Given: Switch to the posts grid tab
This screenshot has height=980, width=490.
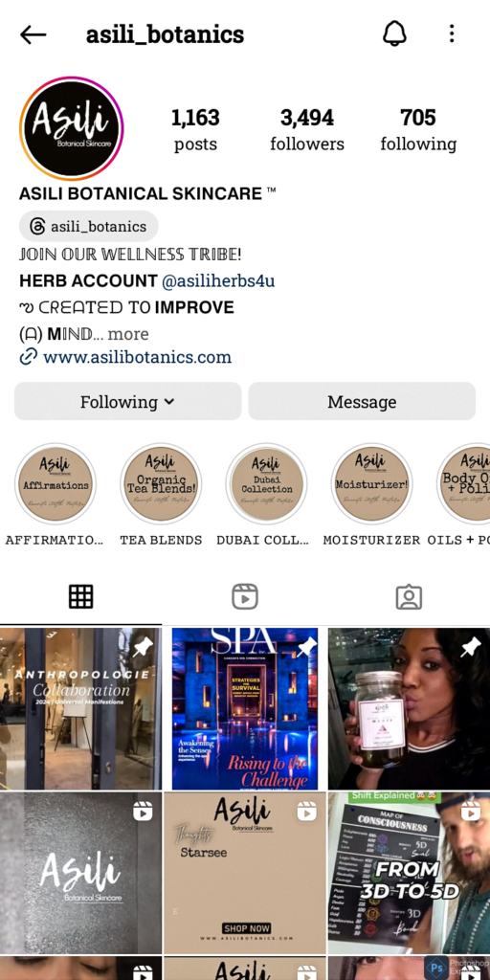Looking at the screenshot, I should pos(80,597).
